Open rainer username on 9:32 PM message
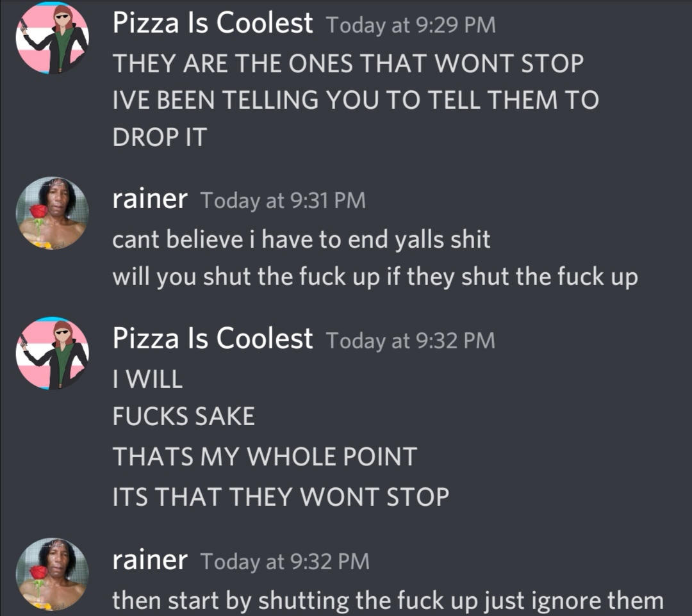Viewport: 692px width, 616px height. 150,560
